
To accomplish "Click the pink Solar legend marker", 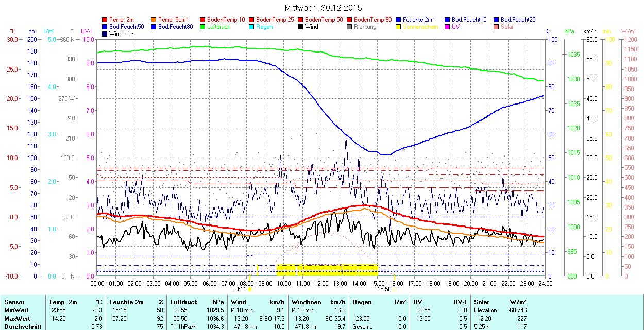I will point(497,27).
